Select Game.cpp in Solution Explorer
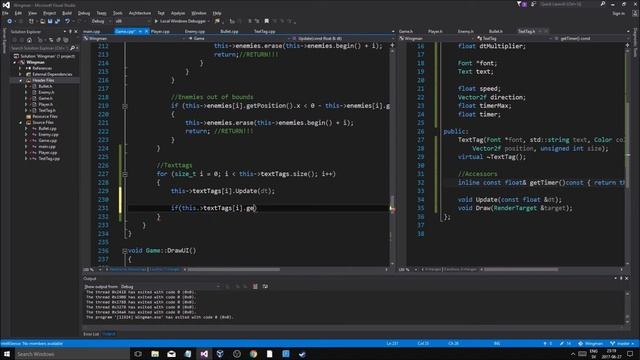The height and width of the screenshot is (360, 640). pyautogui.click(x=47, y=140)
